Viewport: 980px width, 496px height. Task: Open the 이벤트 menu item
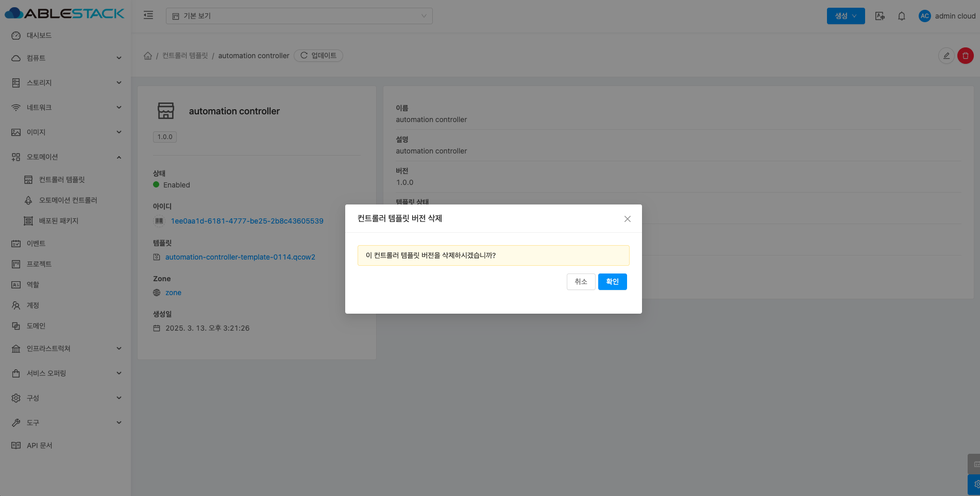click(65, 244)
